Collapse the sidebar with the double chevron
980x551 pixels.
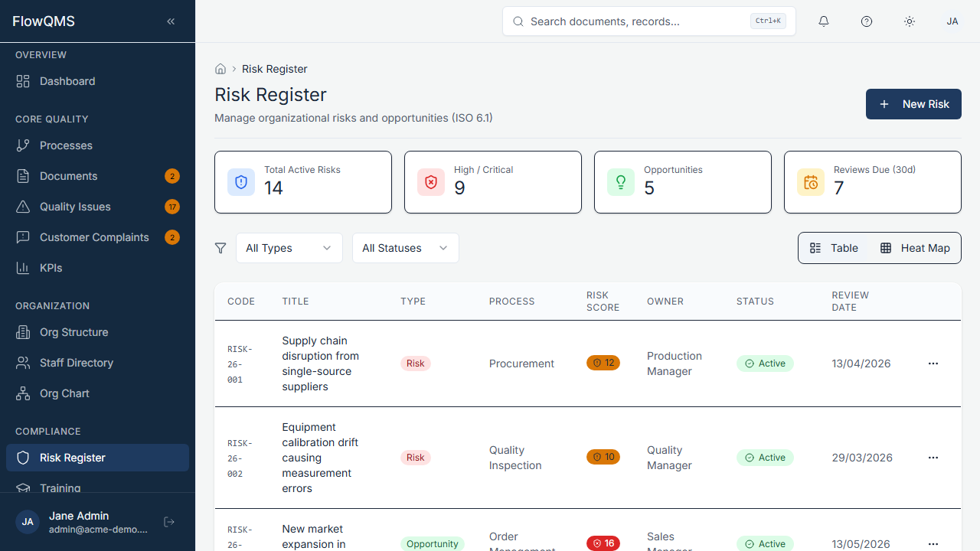[170, 21]
